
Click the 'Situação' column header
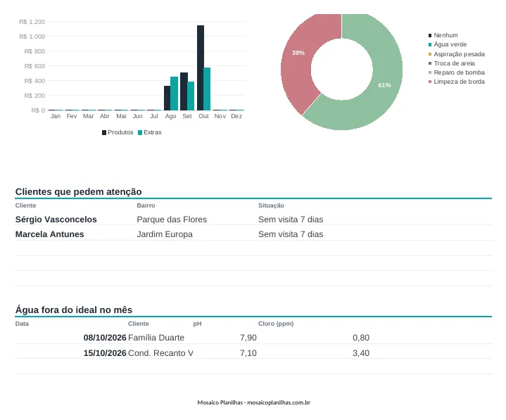(x=271, y=205)
